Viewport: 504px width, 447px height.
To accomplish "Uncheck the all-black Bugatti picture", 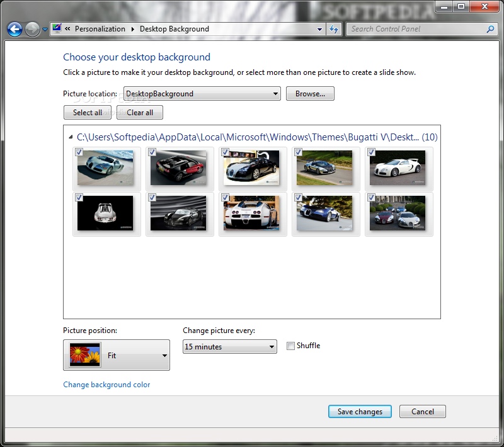I will [152, 197].
